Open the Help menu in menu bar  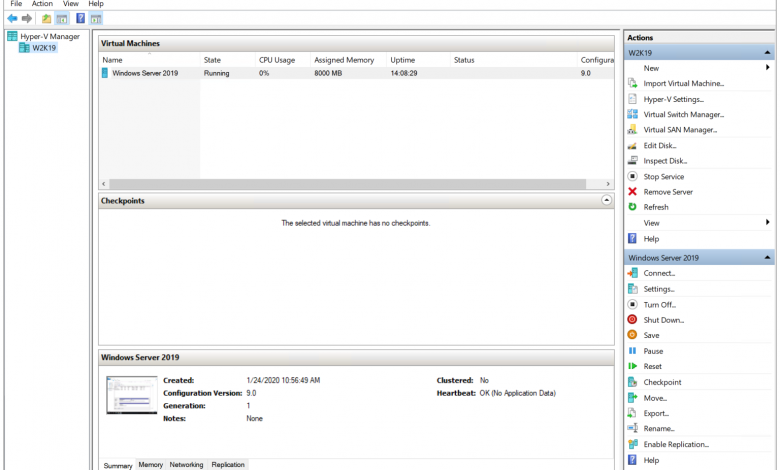point(96,3)
